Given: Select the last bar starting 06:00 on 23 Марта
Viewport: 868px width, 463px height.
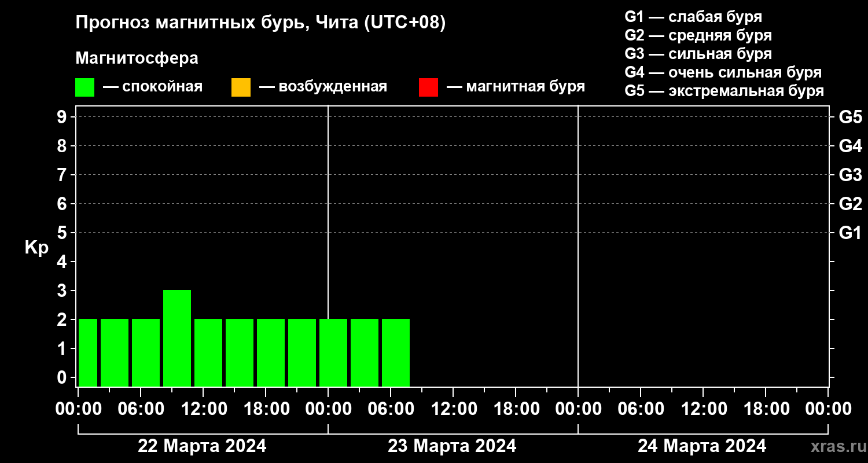Looking at the screenshot, I should [396, 352].
